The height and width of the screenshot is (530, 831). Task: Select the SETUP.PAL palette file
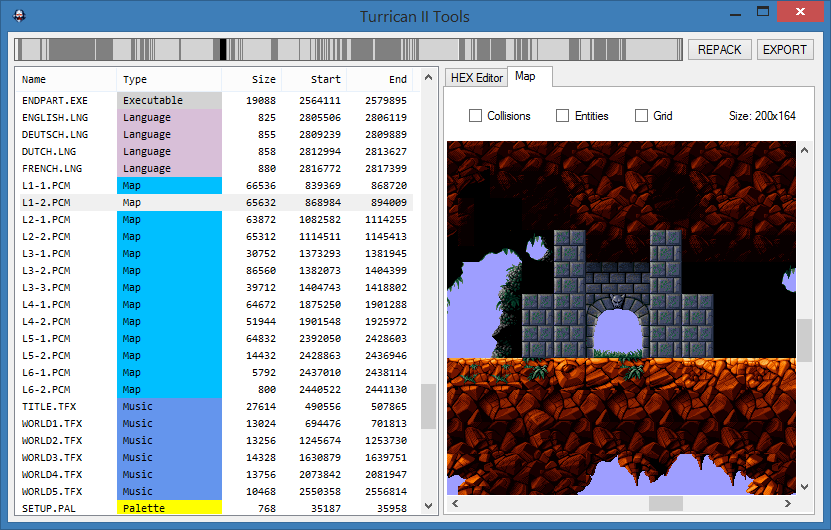tap(214, 508)
